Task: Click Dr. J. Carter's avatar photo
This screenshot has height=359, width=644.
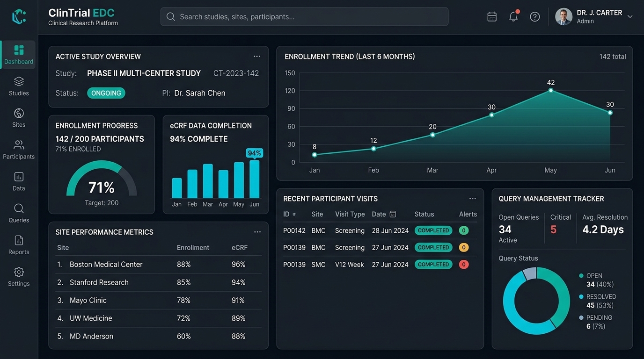Action: coord(563,16)
